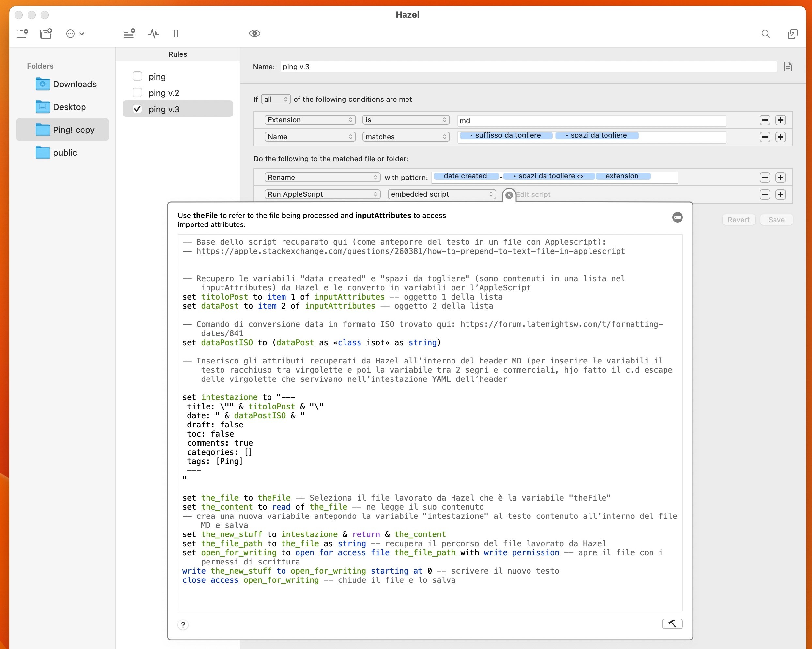This screenshot has width=812, height=649.
Task: Remove the Run AppleScript action with minus
Action: point(765,194)
